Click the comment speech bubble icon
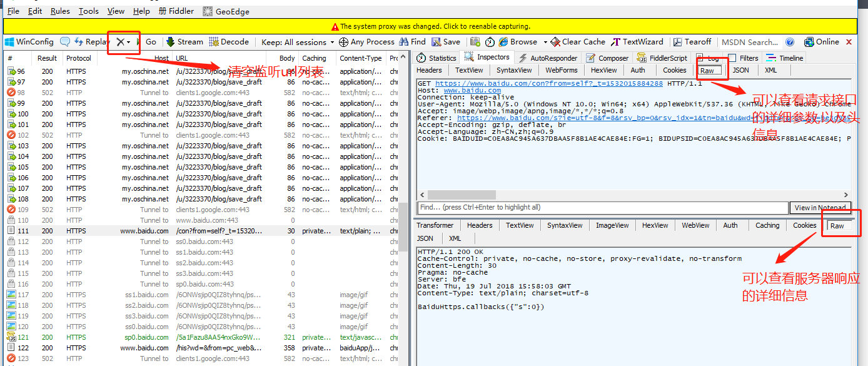This screenshot has width=868, height=366. (x=65, y=42)
